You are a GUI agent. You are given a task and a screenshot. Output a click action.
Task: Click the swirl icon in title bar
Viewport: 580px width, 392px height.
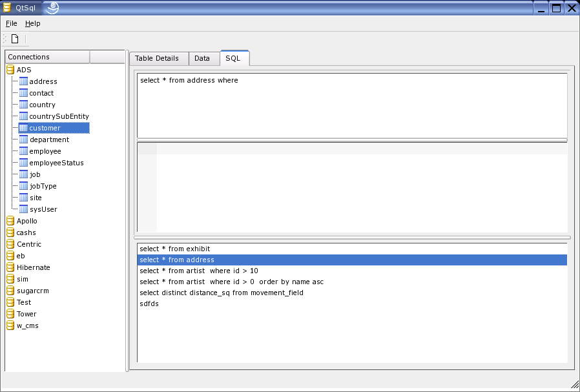click(x=52, y=7)
